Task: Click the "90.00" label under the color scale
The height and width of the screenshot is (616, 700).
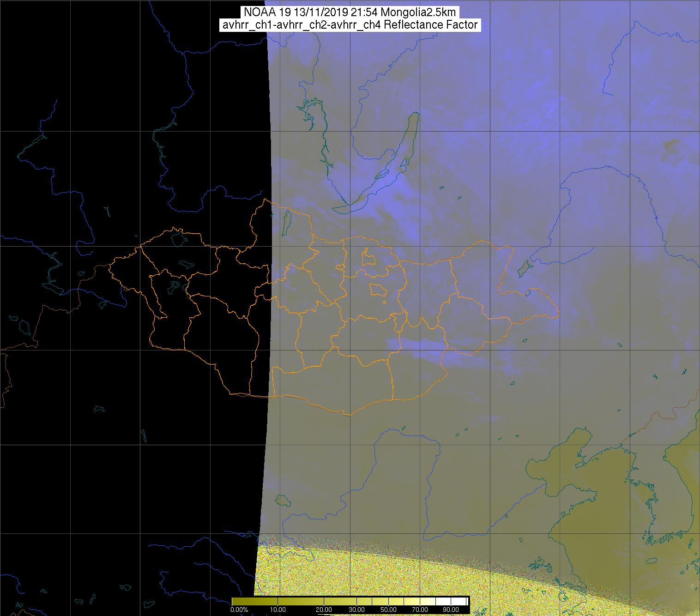Action: click(451, 610)
